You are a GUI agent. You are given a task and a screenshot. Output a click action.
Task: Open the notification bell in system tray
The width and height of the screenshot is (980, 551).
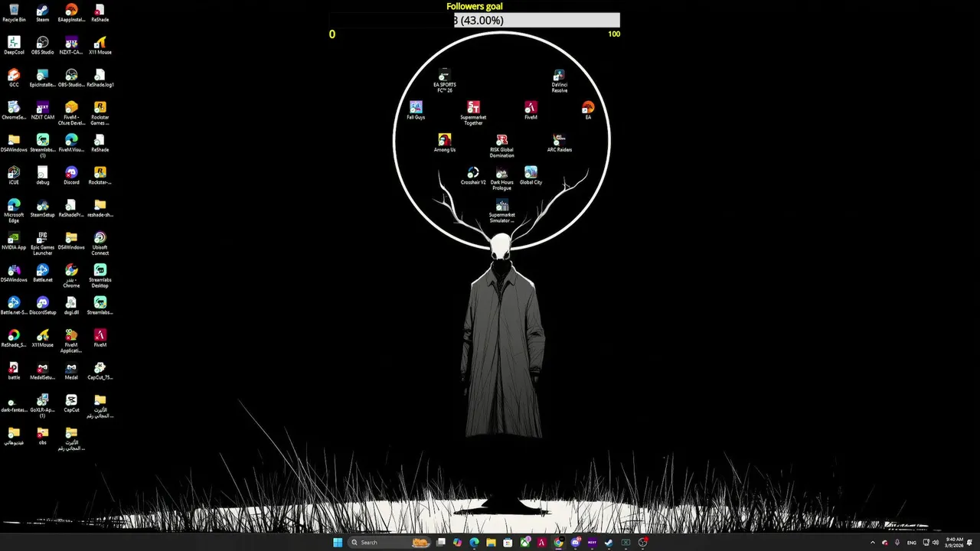(x=971, y=543)
